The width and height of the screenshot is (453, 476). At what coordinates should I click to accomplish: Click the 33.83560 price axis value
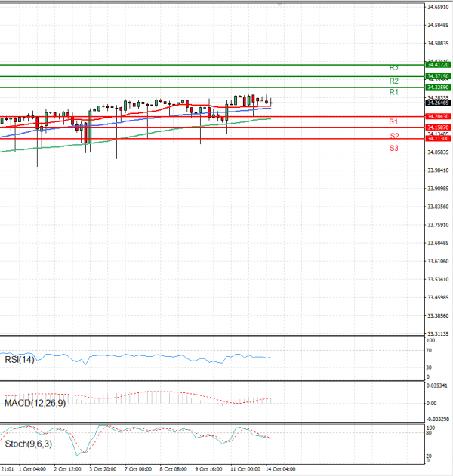(438, 207)
